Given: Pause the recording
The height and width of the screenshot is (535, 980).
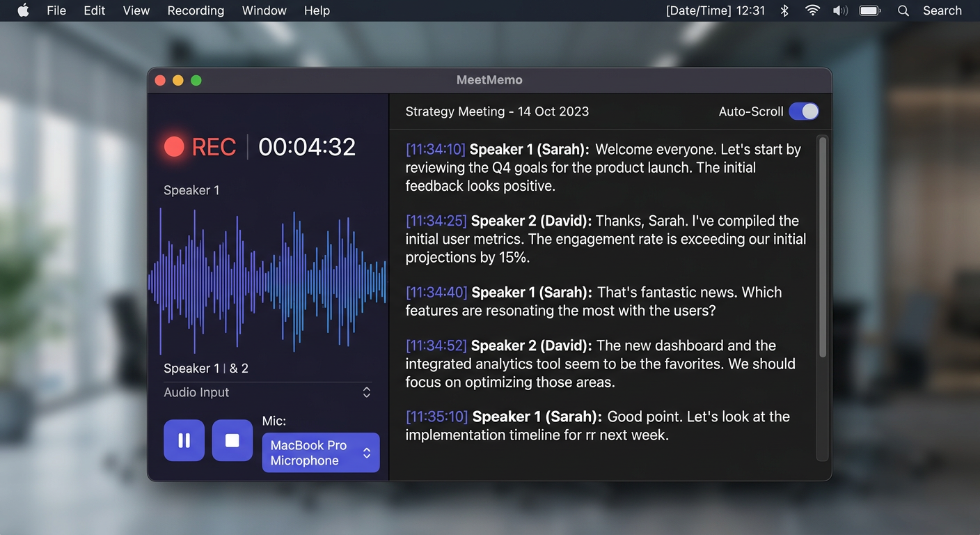Looking at the screenshot, I should (184, 440).
